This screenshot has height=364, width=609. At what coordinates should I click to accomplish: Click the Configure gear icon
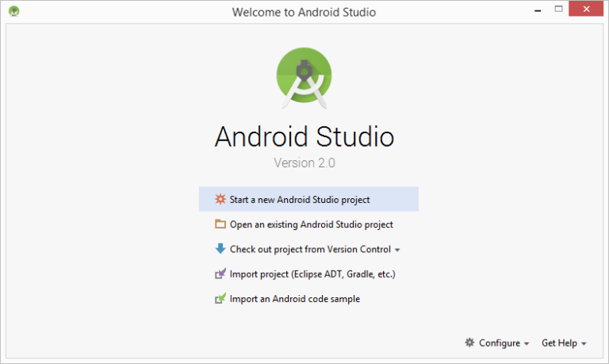pos(469,343)
